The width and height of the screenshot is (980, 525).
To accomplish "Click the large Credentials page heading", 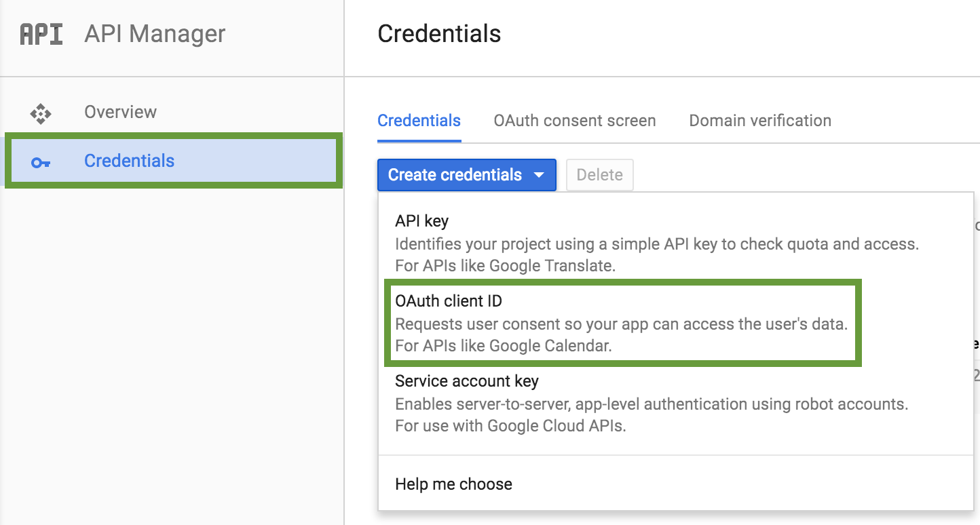I will click(x=438, y=34).
